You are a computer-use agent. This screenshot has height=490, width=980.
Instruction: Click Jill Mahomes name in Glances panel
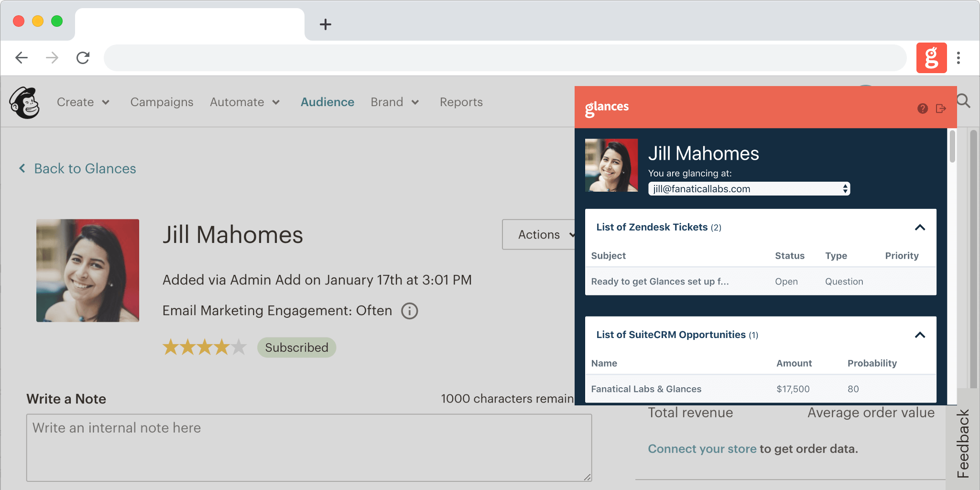(703, 153)
